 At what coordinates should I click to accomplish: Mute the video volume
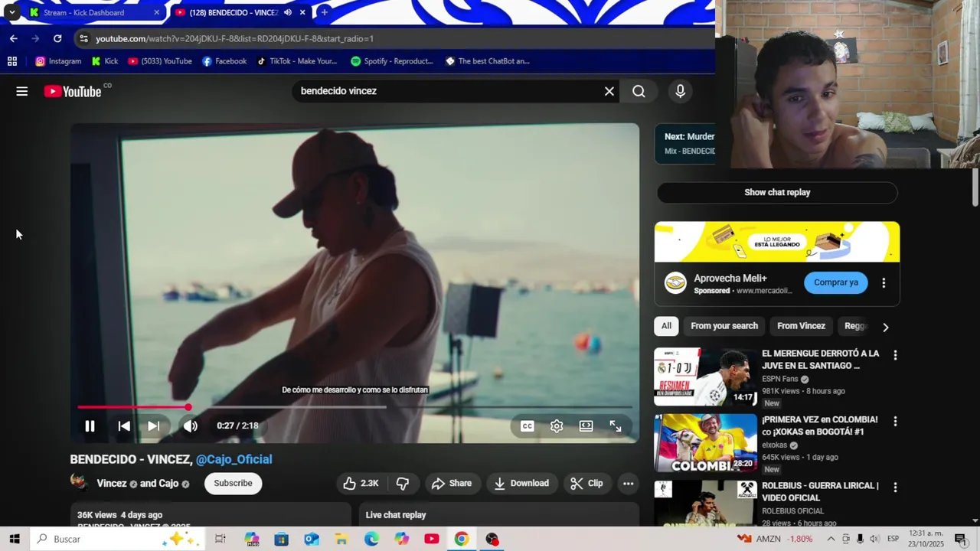click(x=190, y=426)
